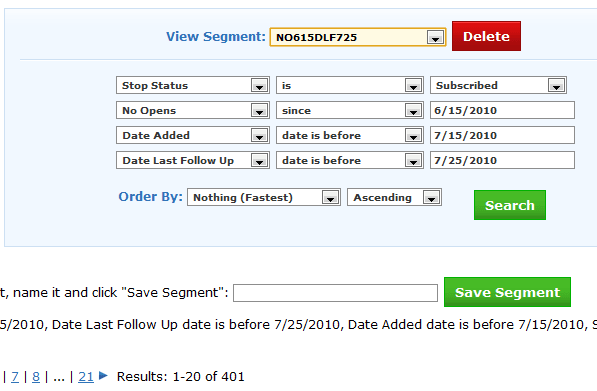Click the 7/15/2010 date field

click(502, 135)
